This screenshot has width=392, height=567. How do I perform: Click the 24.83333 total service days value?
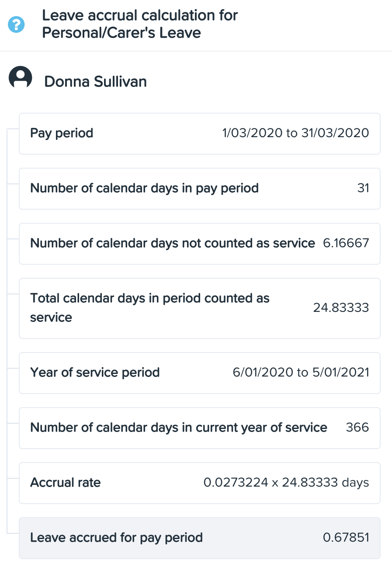point(341,308)
